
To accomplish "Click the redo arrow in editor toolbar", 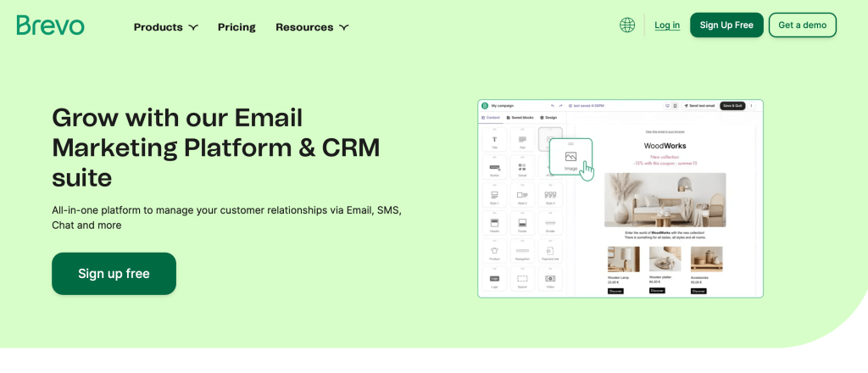I will 561,106.
